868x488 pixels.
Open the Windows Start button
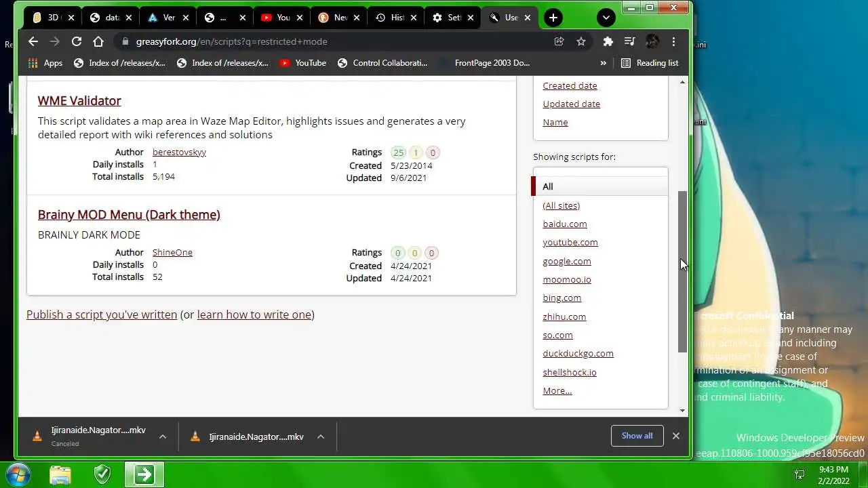(x=18, y=474)
